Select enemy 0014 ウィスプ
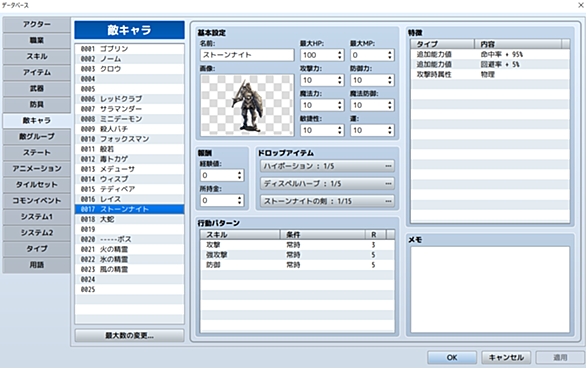Screen dimensions: 586x368 point(129,179)
